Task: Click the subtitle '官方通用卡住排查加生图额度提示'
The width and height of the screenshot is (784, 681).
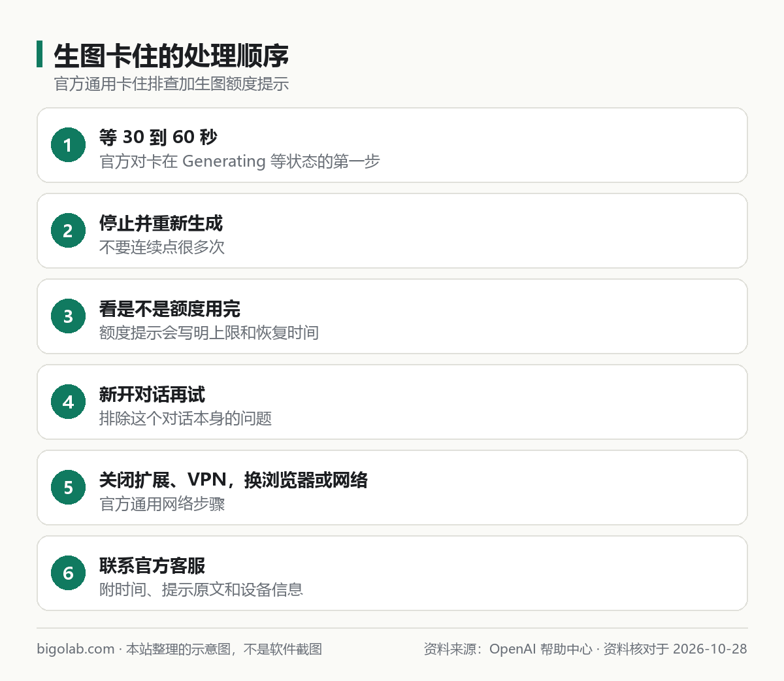Action: coord(171,84)
